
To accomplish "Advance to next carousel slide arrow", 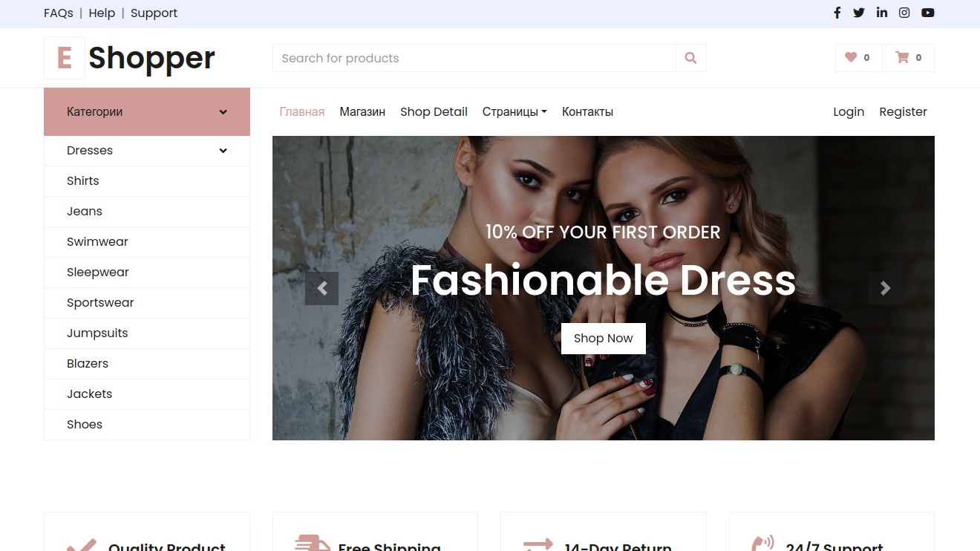I will (885, 288).
